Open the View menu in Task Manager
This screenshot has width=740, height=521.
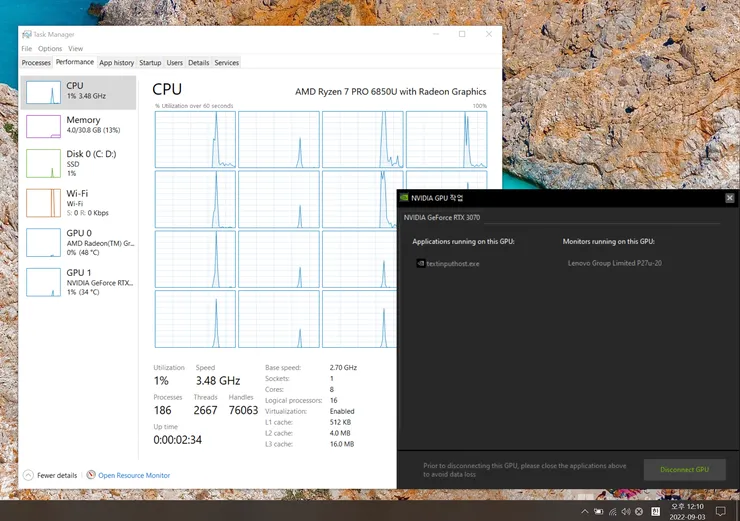[76, 49]
